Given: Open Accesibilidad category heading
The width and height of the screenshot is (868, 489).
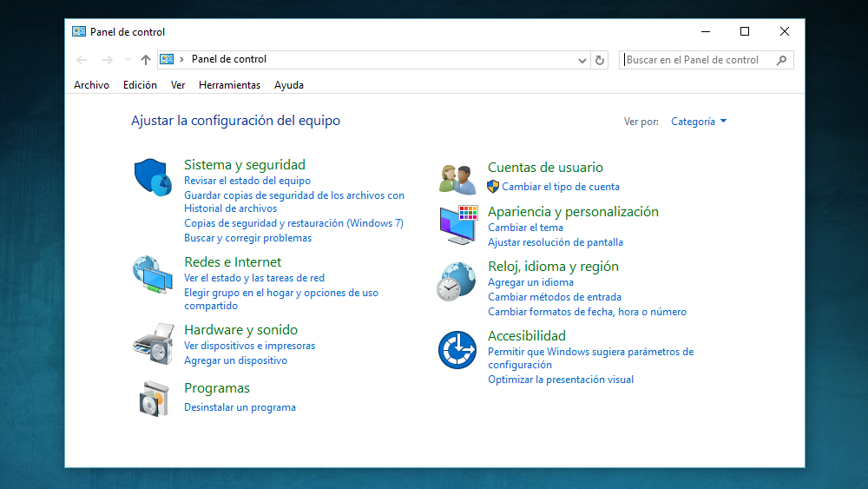Looking at the screenshot, I should point(527,335).
